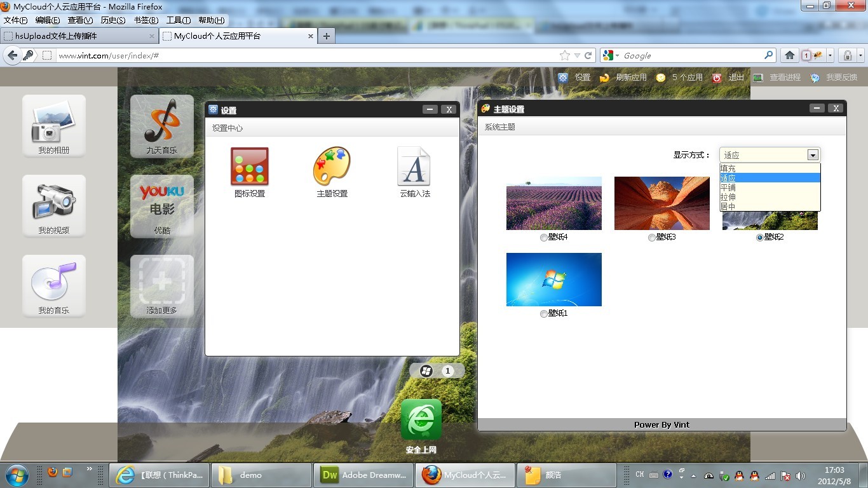The image size is (868, 488).
Task: Switch to the hsUpload文件上传插件 tab
Action: click(79, 36)
